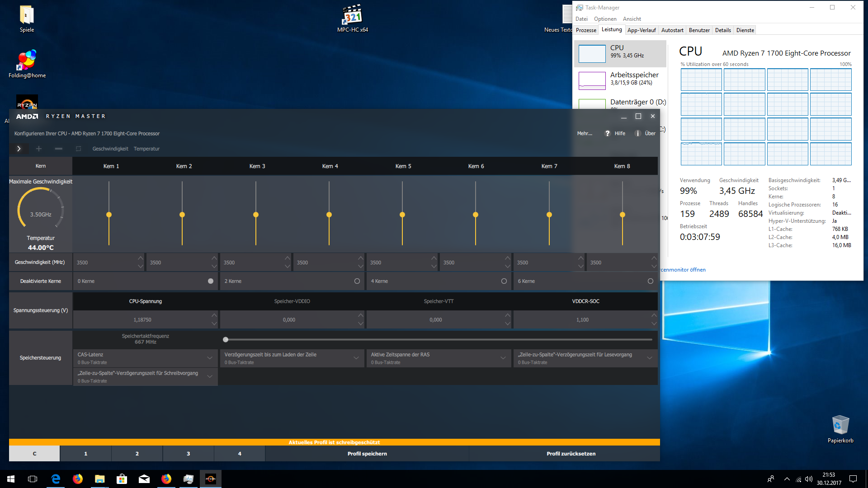Image resolution: width=868 pixels, height=488 pixels.
Task: Select the 2 Kerne deactivated cores option
Action: click(357, 281)
